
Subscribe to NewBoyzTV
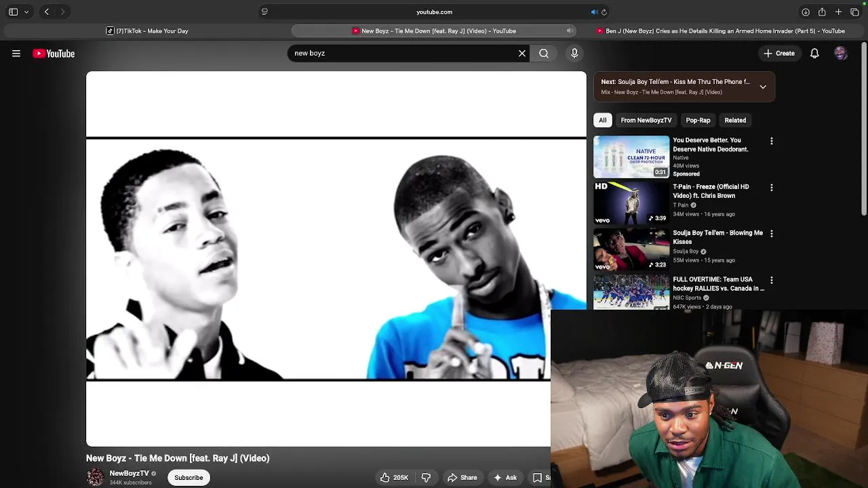[x=189, y=477]
